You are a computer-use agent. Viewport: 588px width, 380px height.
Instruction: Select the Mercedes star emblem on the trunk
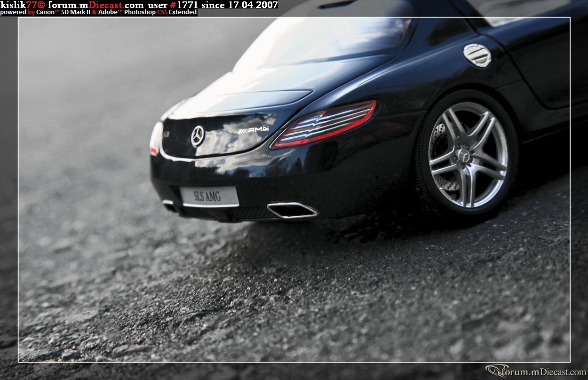(x=198, y=136)
